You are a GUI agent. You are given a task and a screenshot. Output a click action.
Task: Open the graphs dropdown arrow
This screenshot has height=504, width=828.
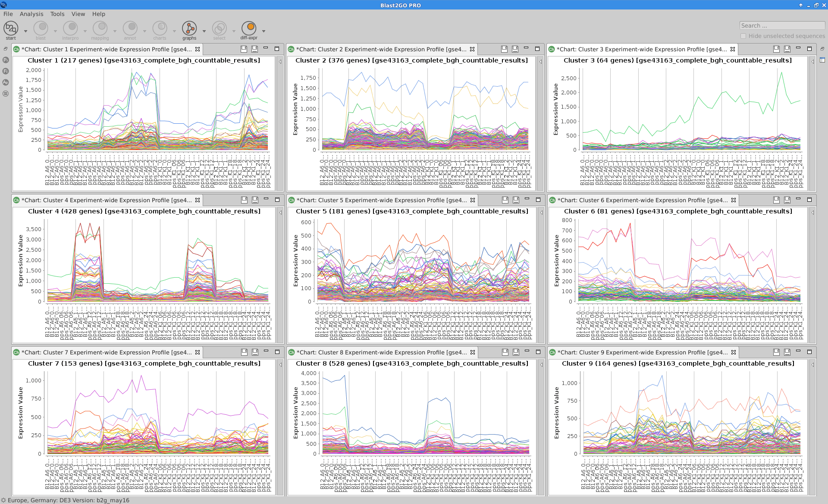point(204,31)
